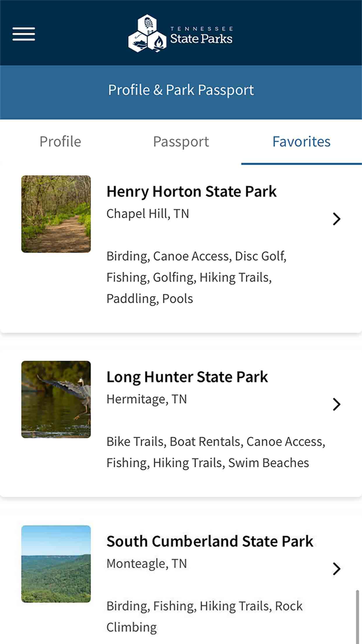Screen dimensions: 362x644
Task: Select the Favorites tab
Action: pos(301,141)
